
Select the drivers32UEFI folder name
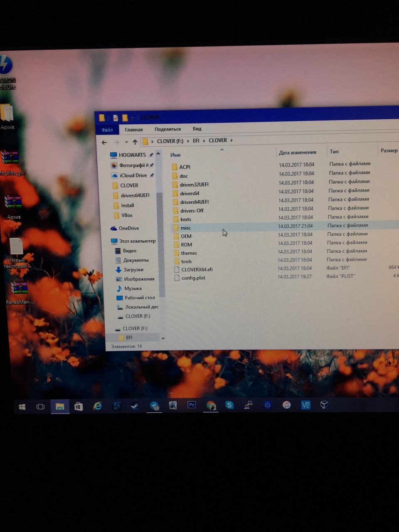click(194, 185)
